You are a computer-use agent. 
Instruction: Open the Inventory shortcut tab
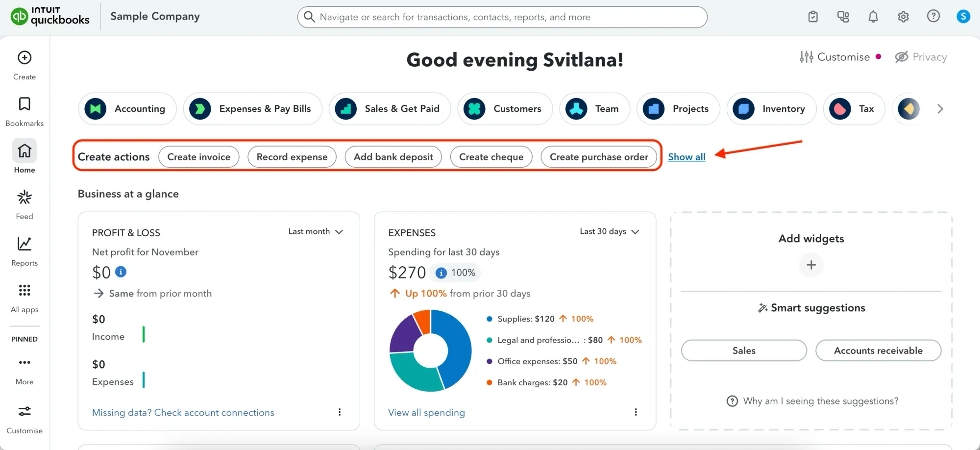(x=771, y=109)
